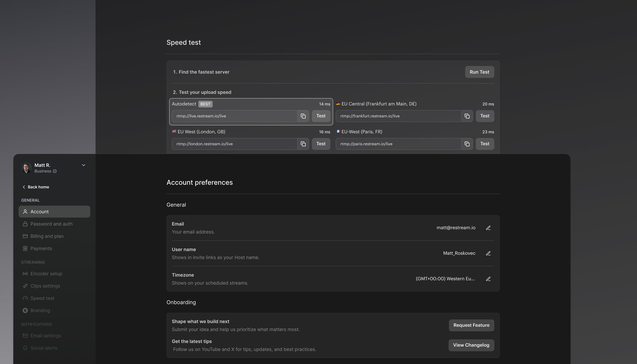The width and height of the screenshot is (637, 364).
Task: Open Clips settings page
Action: pos(45,286)
